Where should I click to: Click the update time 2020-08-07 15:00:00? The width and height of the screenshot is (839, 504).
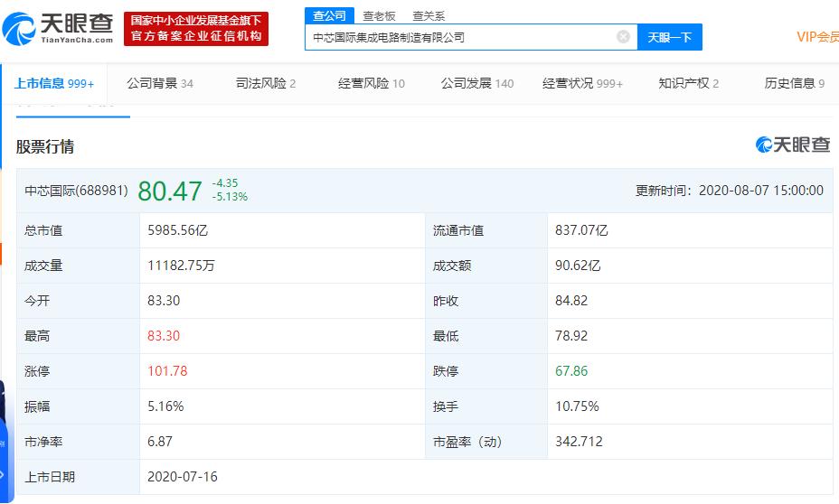[761, 191]
